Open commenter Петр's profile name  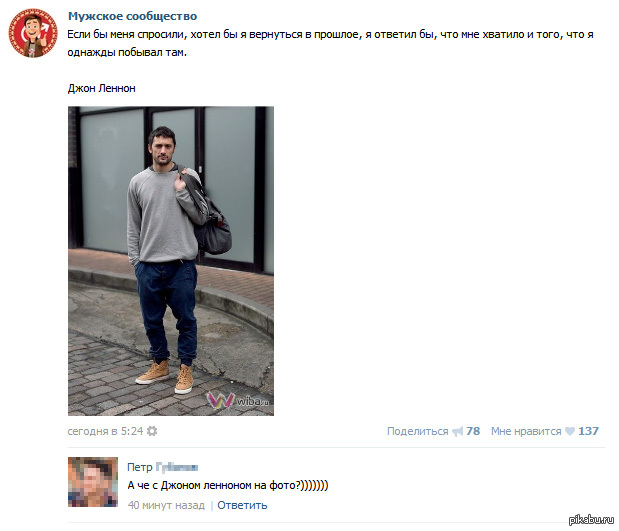coord(162,467)
